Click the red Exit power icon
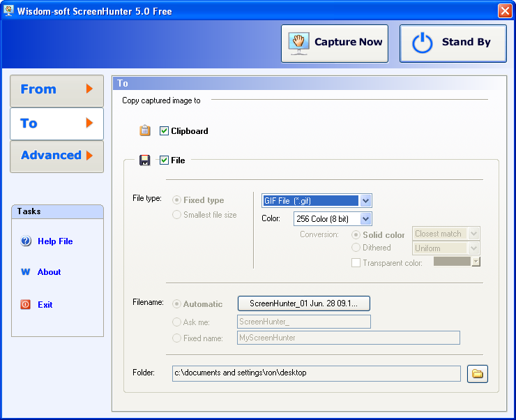 [26, 304]
